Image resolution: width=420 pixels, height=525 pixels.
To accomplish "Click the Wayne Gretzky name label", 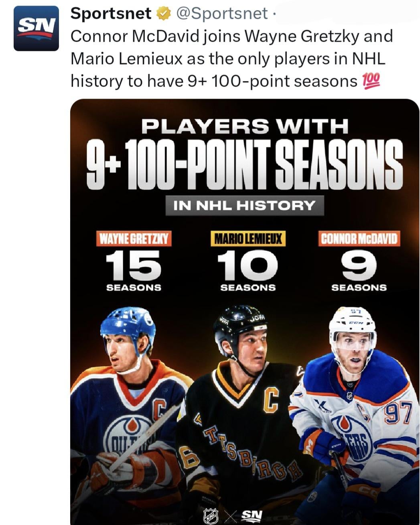I will click(x=134, y=239).
